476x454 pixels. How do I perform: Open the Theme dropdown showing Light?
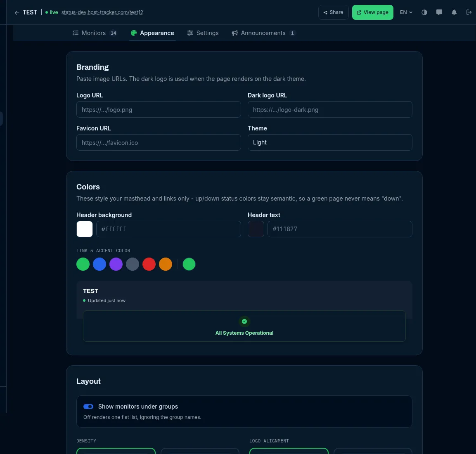click(x=330, y=142)
